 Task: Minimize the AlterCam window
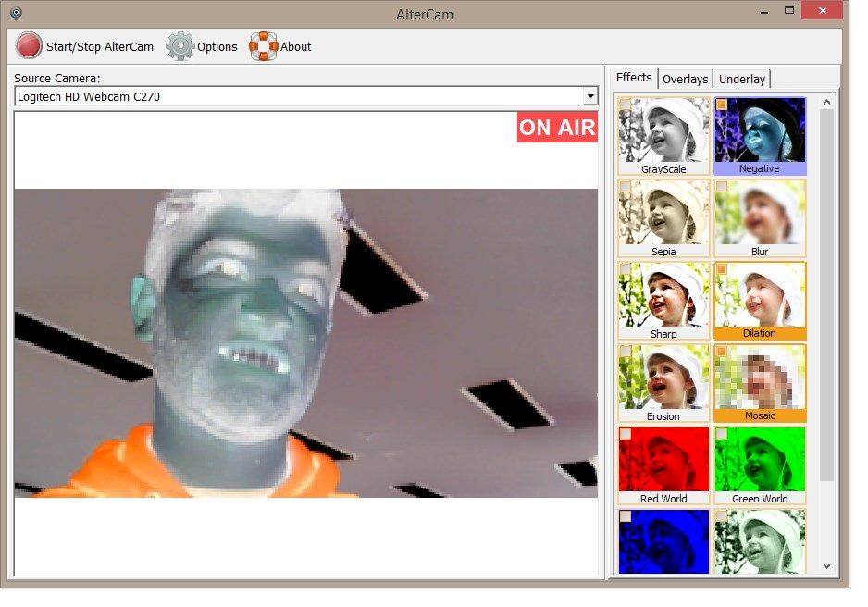coord(764,12)
